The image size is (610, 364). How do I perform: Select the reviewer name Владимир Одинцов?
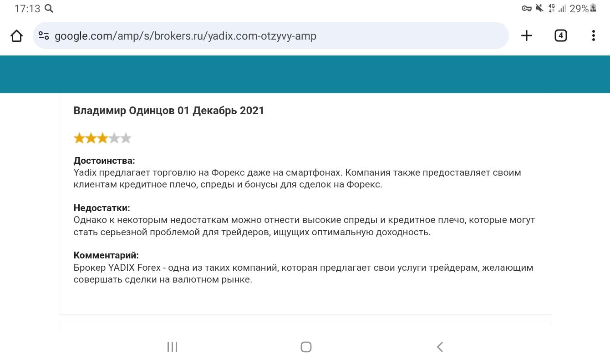point(123,110)
